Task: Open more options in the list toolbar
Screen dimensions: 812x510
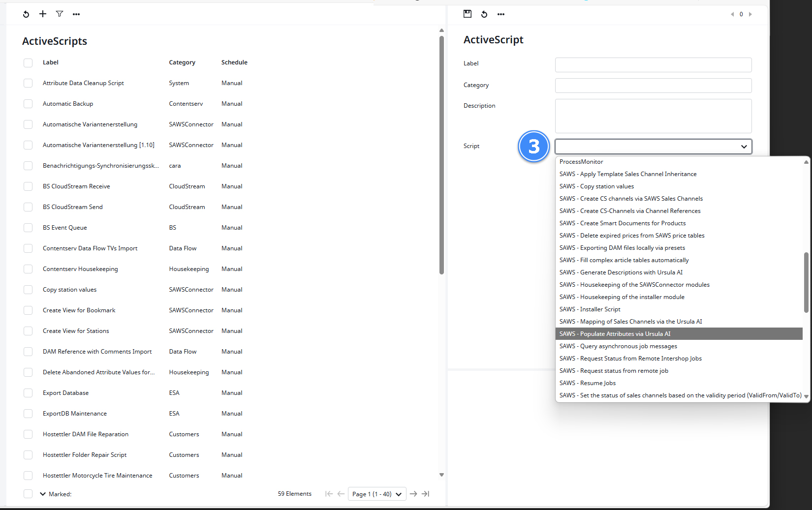Action: [x=76, y=14]
